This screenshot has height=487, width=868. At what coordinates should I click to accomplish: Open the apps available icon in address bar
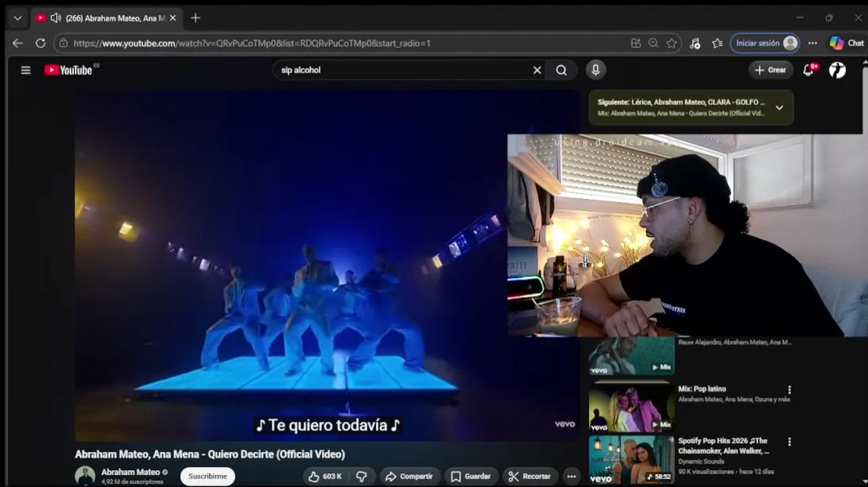coord(635,43)
